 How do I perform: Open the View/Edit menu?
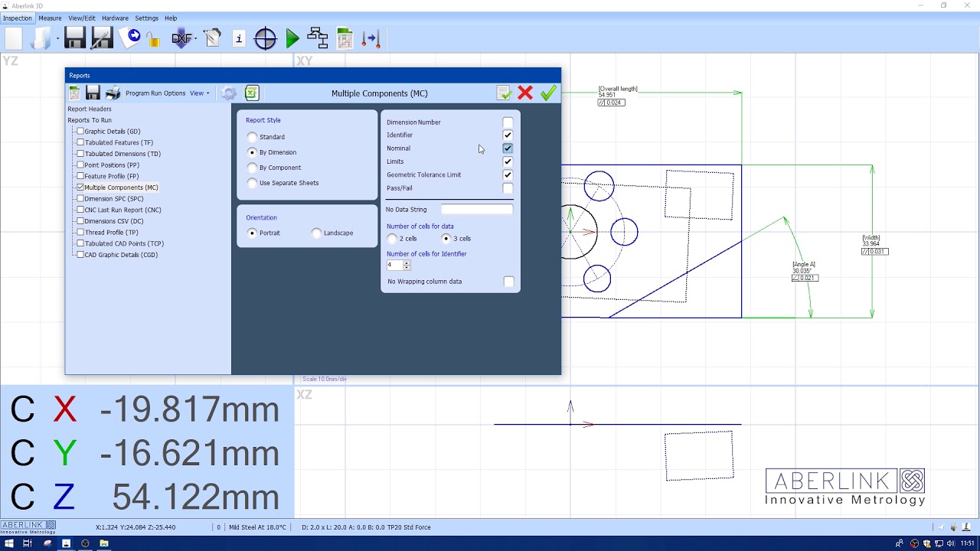[82, 18]
